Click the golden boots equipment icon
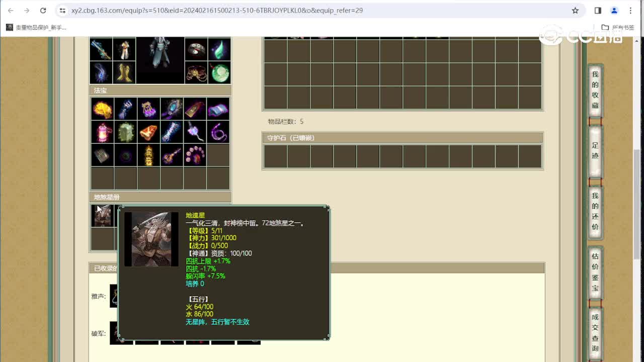 pyautogui.click(x=124, y=72)
